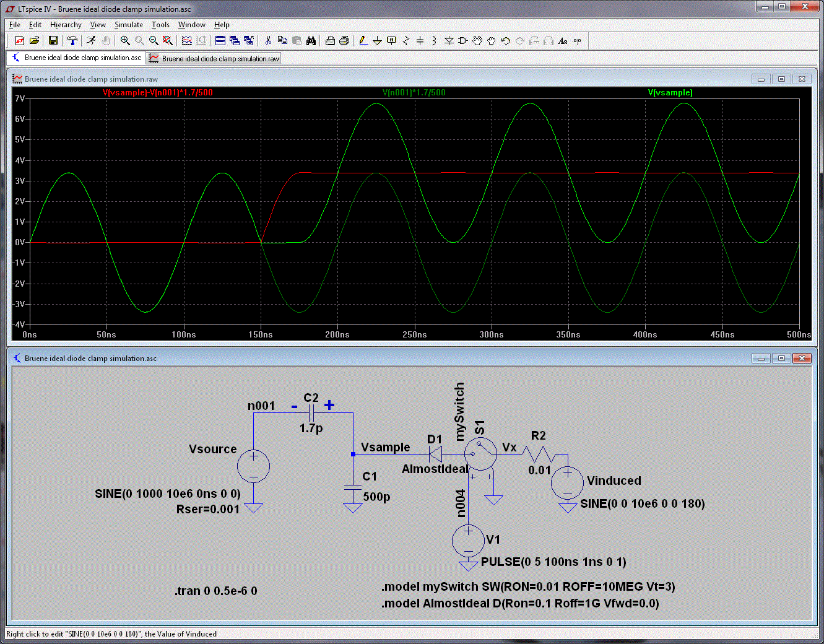Click the red V(vsample)-V(n001)*1.7/500 trace label
The width and height of the screenshot is (824, 644).
point(158,93)
